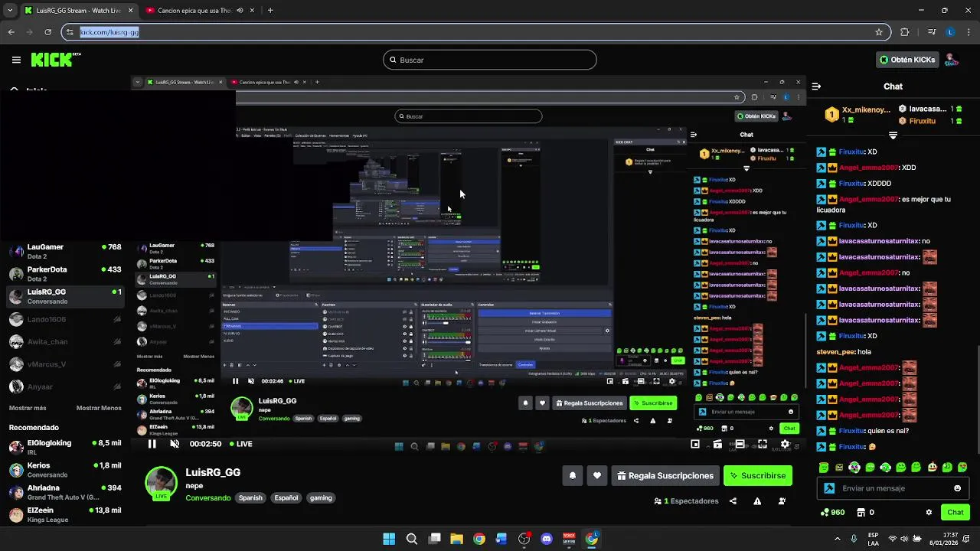Viewport: 980px width, 551px height.
Task: Reload the page
Action: [47, 32]
